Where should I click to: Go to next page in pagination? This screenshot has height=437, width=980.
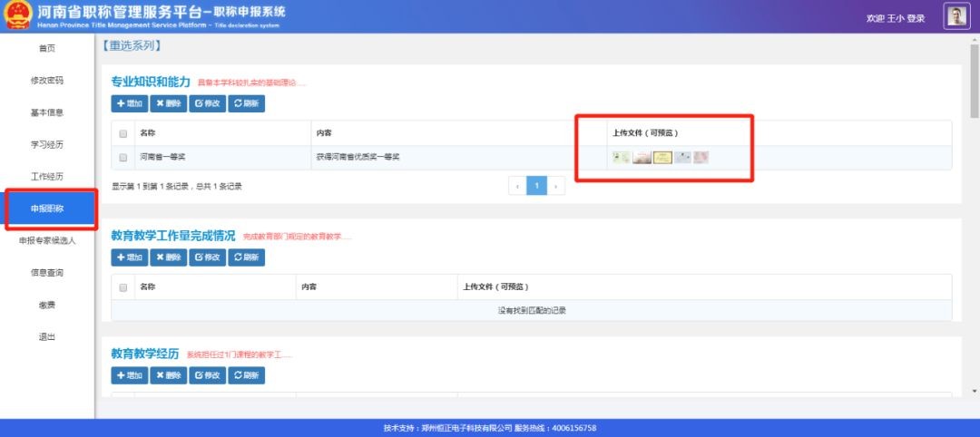[556, 186]
